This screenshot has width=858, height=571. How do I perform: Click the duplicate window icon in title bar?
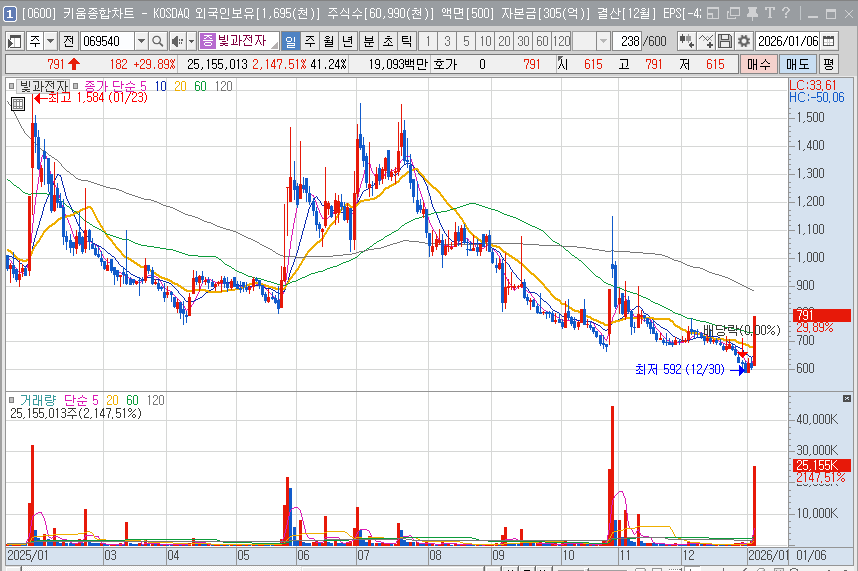click(733, 13)
